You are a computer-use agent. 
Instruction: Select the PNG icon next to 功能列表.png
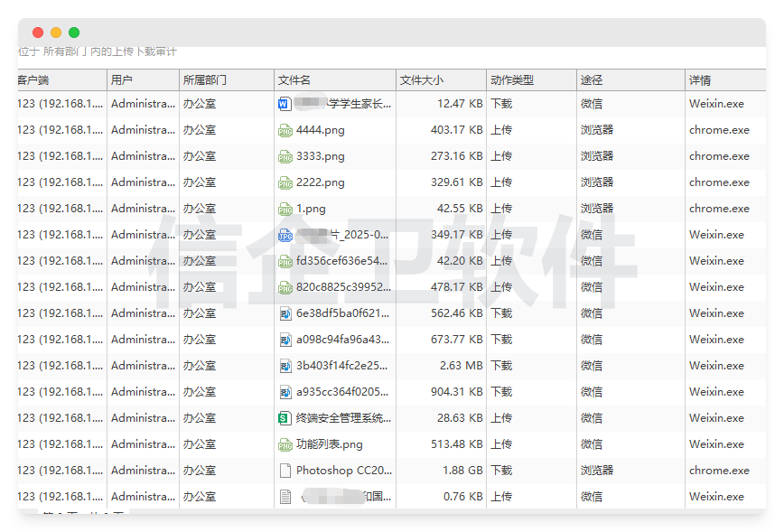(285, 444)
